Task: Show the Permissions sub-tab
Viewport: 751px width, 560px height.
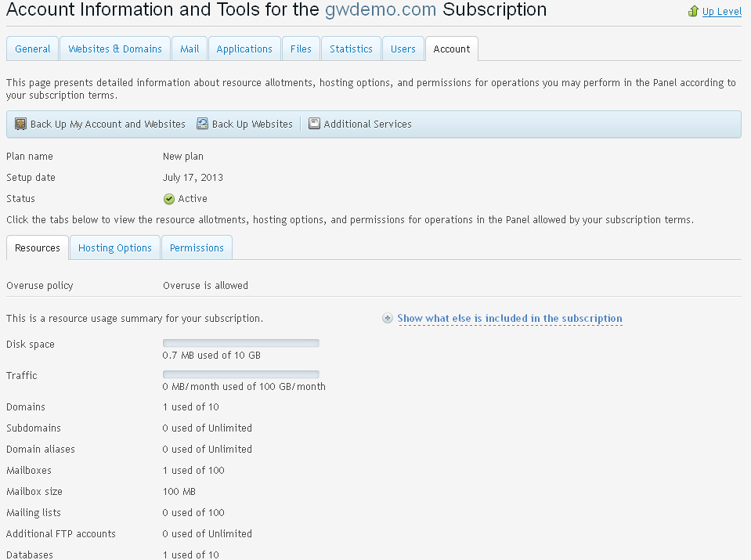Action: click(197, 247)
